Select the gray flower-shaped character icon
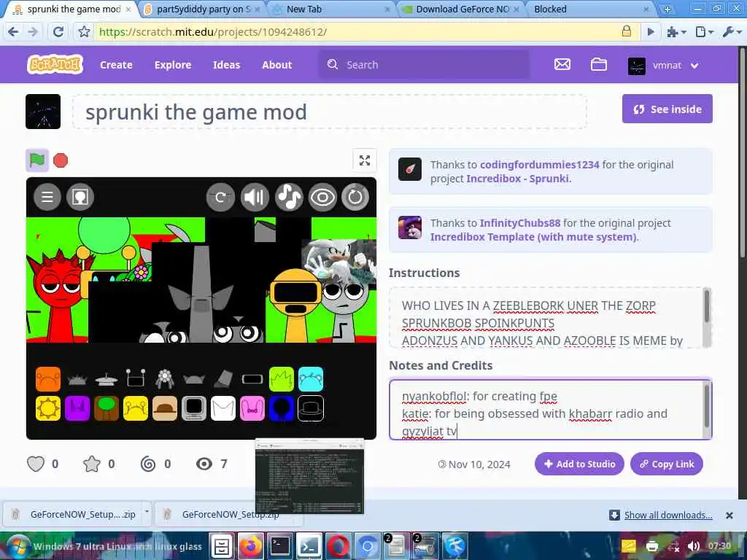The height and width of the screenshot is (560, 747). (x=165, y=379)
